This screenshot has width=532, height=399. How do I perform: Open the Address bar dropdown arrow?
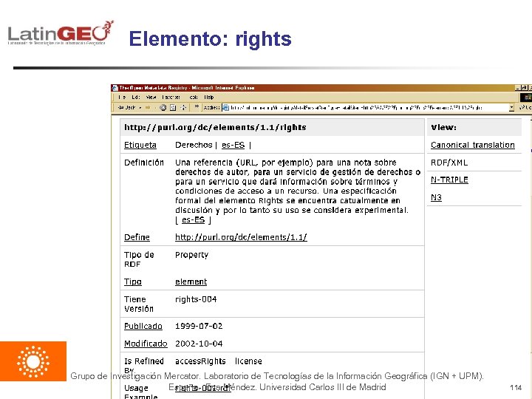point(511,108)
